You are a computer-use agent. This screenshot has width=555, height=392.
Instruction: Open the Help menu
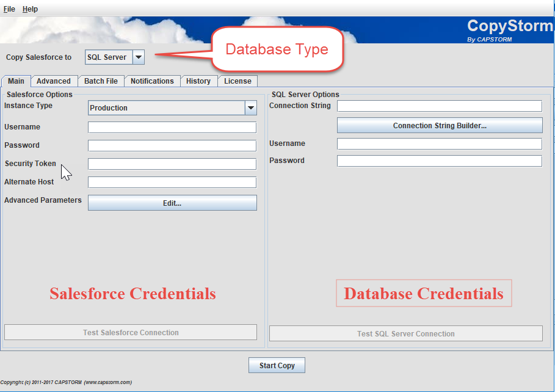click(30, 9)
